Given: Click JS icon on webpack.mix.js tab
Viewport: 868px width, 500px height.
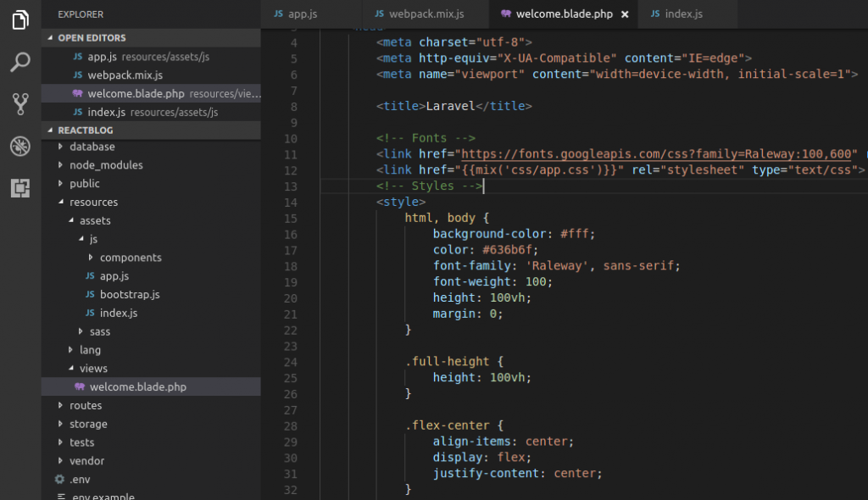Looking at the screenshot, I should click(379, 14).
